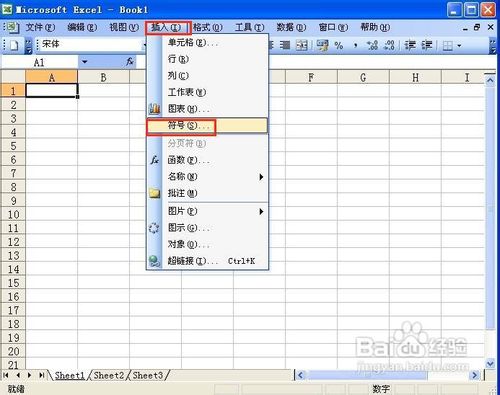This screenshot has width=500, height=395.
Task: Open the font name 宋体 combo box
Action: (x=91, y=44)
